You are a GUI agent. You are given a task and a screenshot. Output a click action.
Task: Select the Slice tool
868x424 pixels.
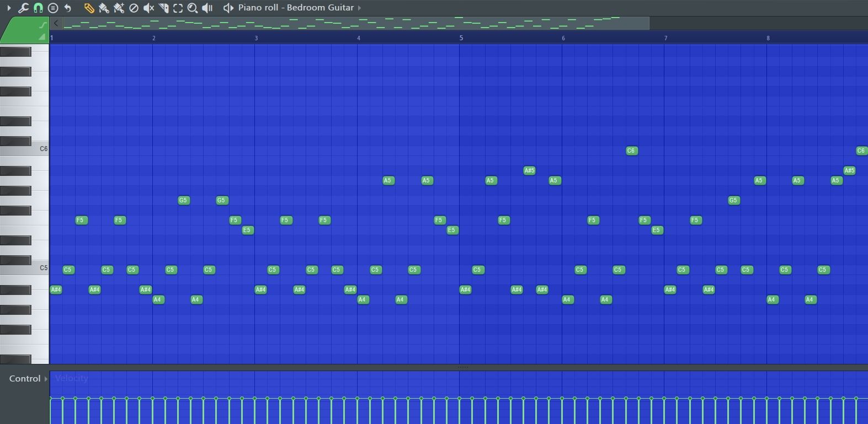(x=163, y=8)
